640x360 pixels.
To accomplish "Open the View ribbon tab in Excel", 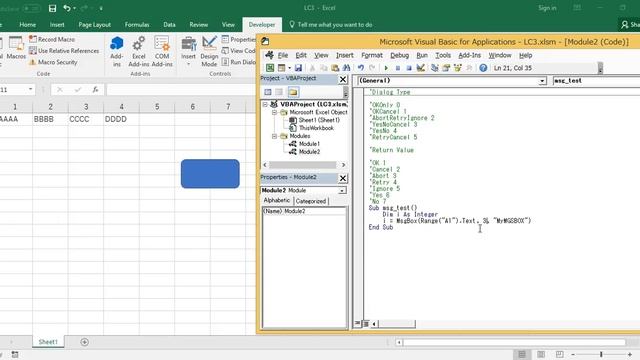I will click(228, 24).
